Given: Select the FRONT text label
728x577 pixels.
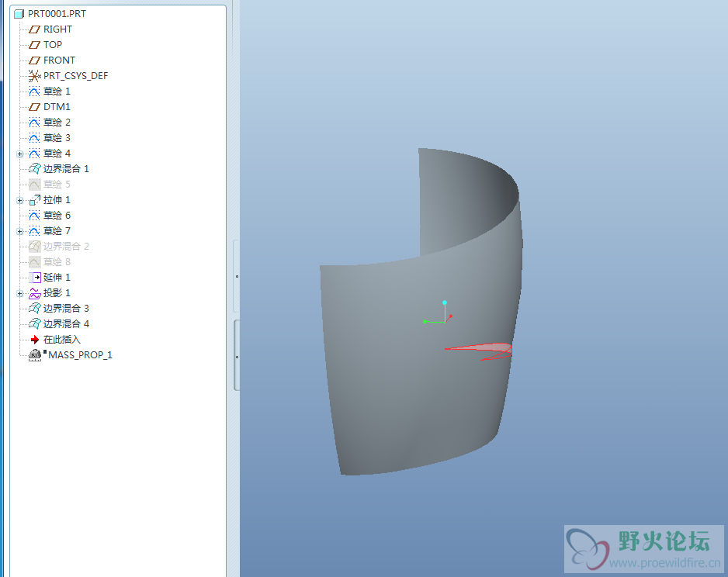Looking at the screenshot, I should point(59,60).
